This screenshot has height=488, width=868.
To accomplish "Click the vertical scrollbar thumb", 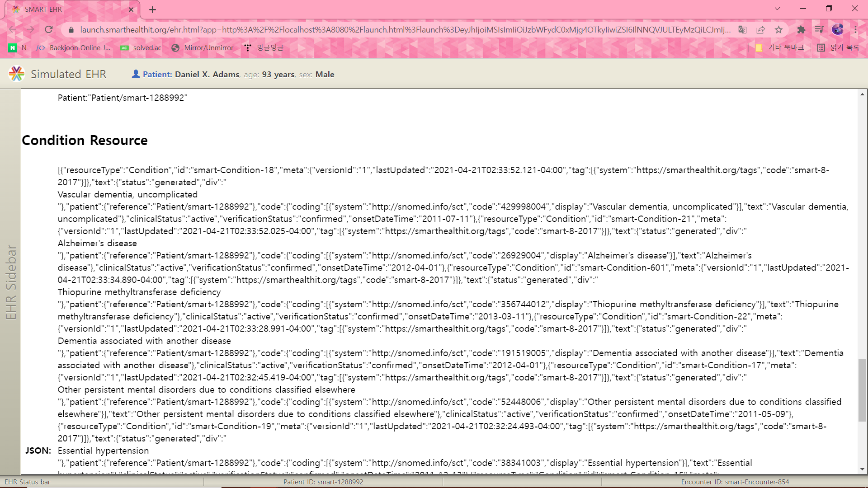I will 862,390.
